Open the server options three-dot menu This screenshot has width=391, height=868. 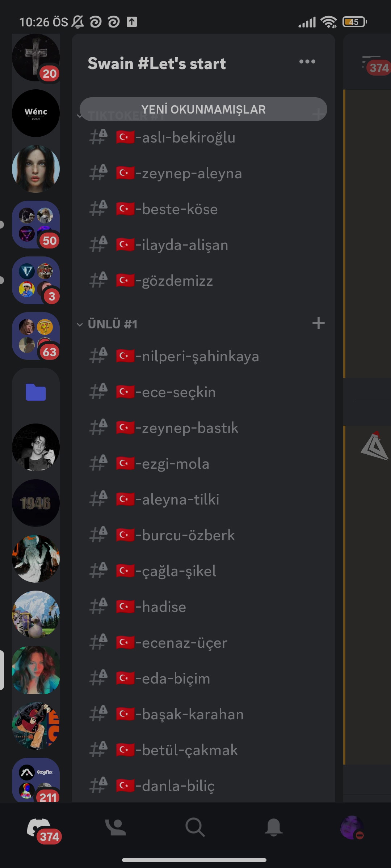coord(307,62)
